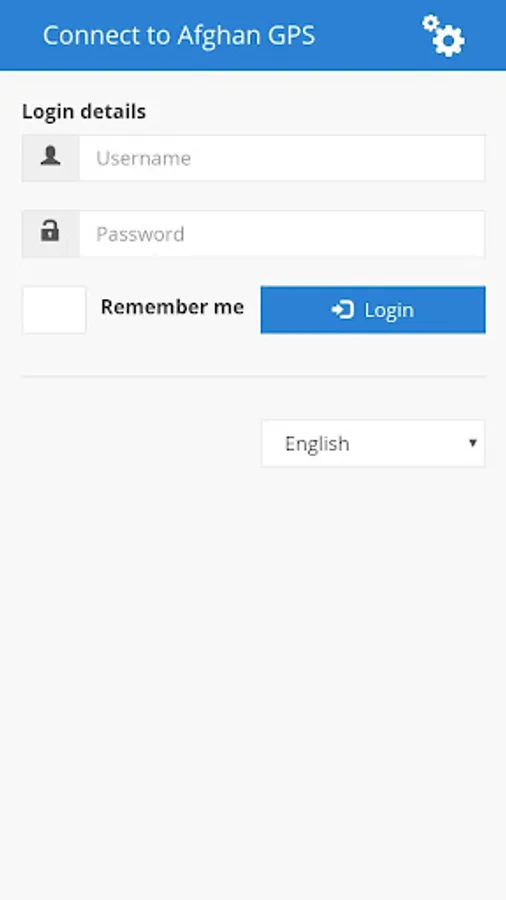Viewport: 506px width, 900px height.
Task: Click the Login text label
Action: pos(389,310)
